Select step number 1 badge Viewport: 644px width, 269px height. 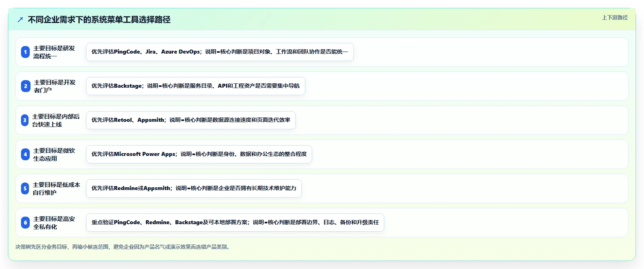(25, 52)
